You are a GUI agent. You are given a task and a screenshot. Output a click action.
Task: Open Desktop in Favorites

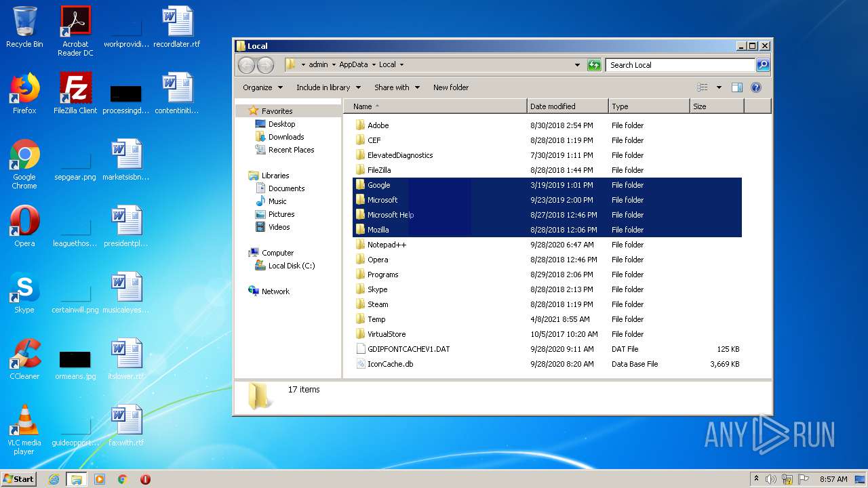coord(281,124)
